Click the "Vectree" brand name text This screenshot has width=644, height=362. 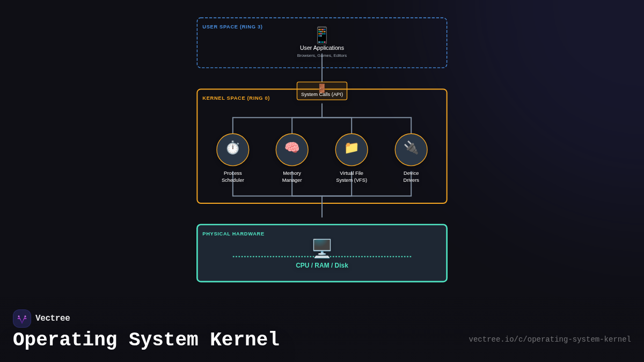pos(53,319)
